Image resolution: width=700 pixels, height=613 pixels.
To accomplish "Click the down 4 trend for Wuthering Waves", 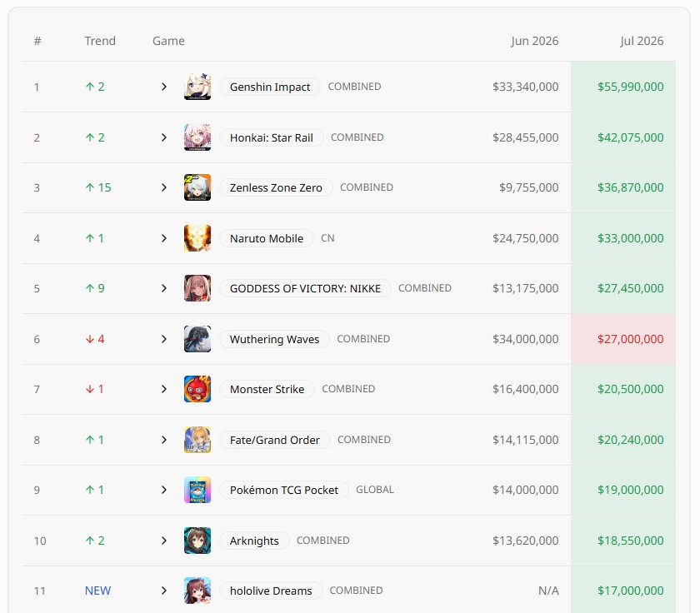I will [x=95, y=339].
